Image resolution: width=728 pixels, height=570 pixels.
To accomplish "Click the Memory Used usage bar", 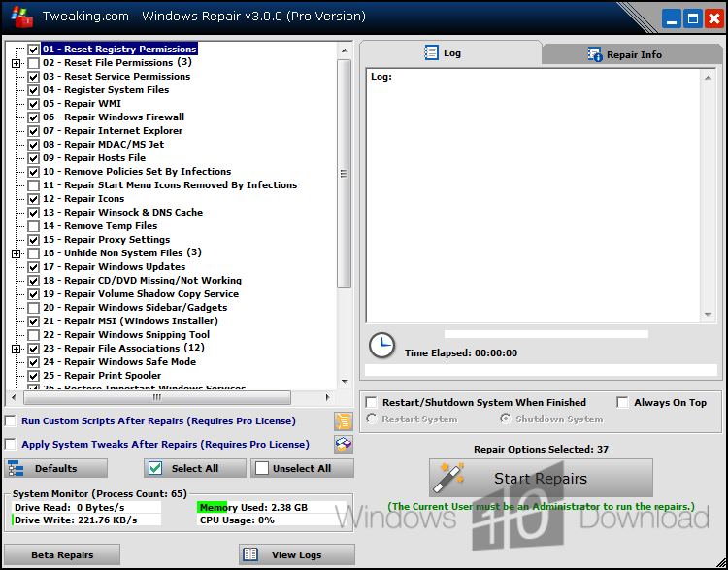I will click(x=272, y=507).
